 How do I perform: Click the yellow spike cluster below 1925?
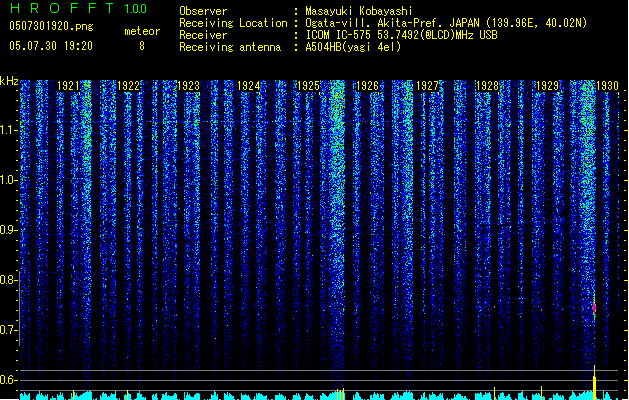341,394
